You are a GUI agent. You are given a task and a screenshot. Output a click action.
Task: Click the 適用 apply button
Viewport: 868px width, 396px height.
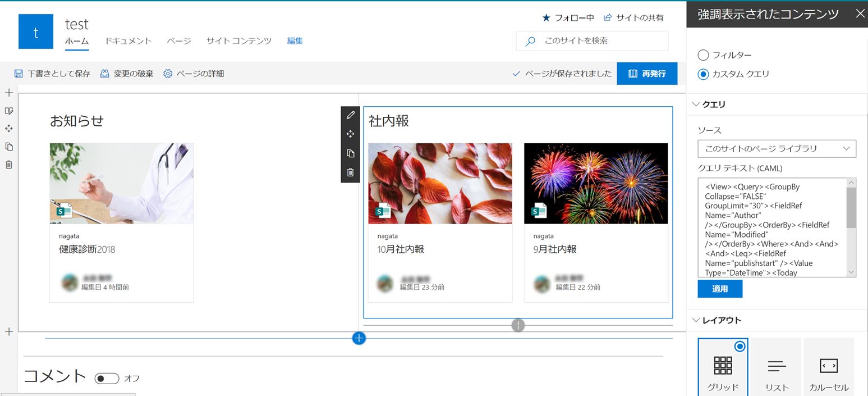pos(720,289)
